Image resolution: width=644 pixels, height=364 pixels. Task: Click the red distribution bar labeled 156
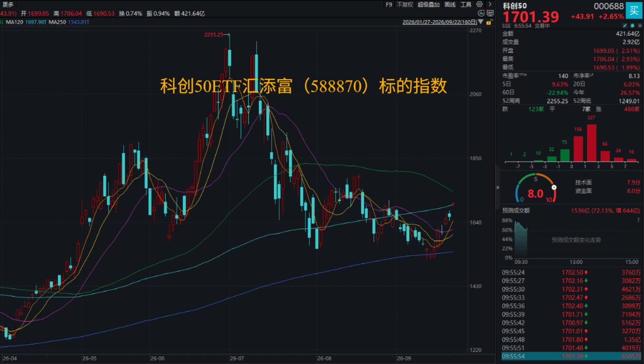[x=578, y=149]
